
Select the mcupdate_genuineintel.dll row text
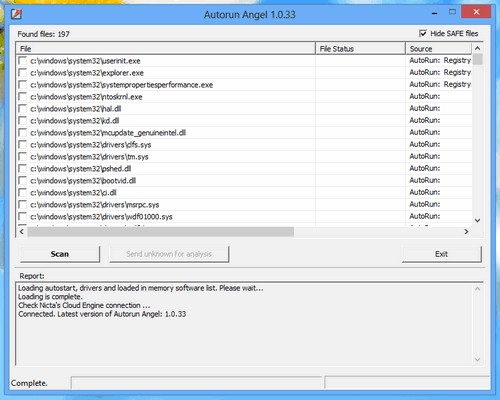pyautogui.click(x=108, y=133)
